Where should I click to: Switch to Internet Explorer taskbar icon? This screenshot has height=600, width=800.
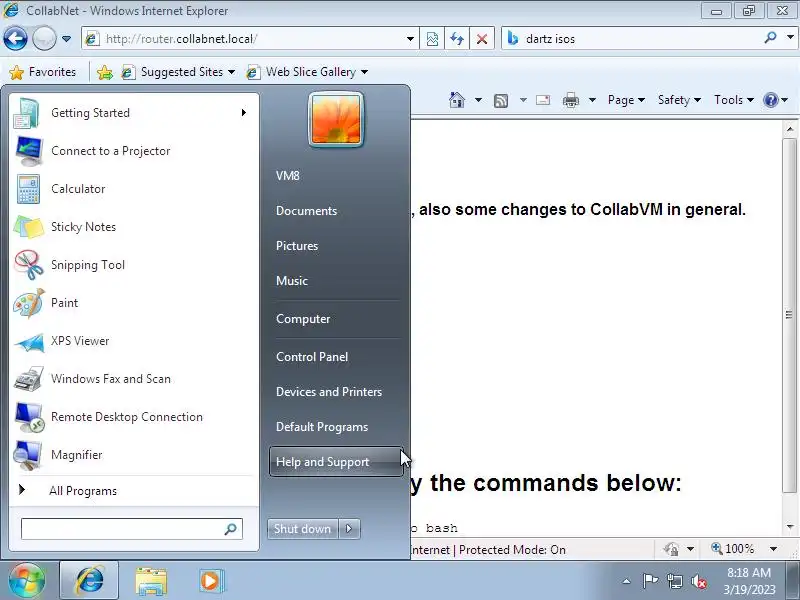pyautogui.click(x=89, y=581)
